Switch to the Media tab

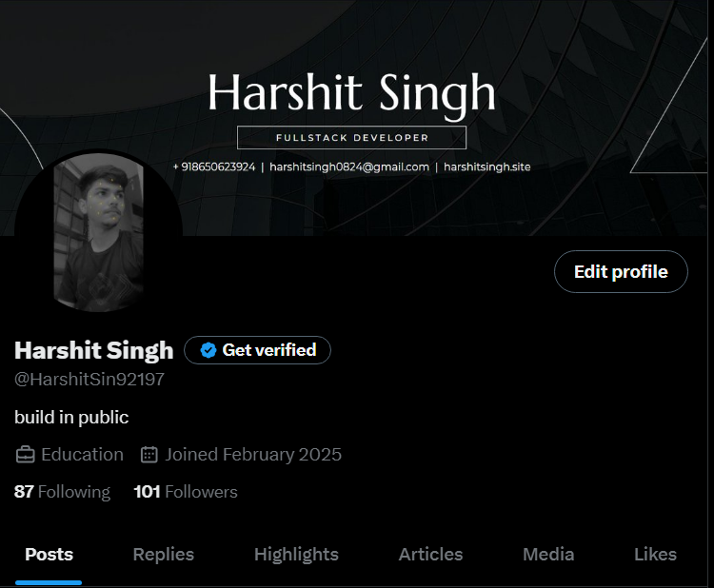(548, 555)
